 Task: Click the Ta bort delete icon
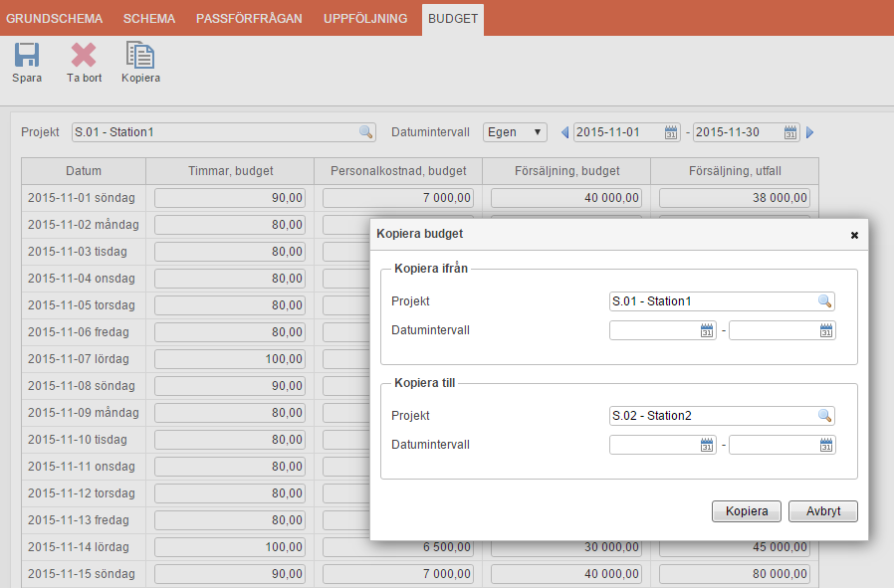[84, 56]
